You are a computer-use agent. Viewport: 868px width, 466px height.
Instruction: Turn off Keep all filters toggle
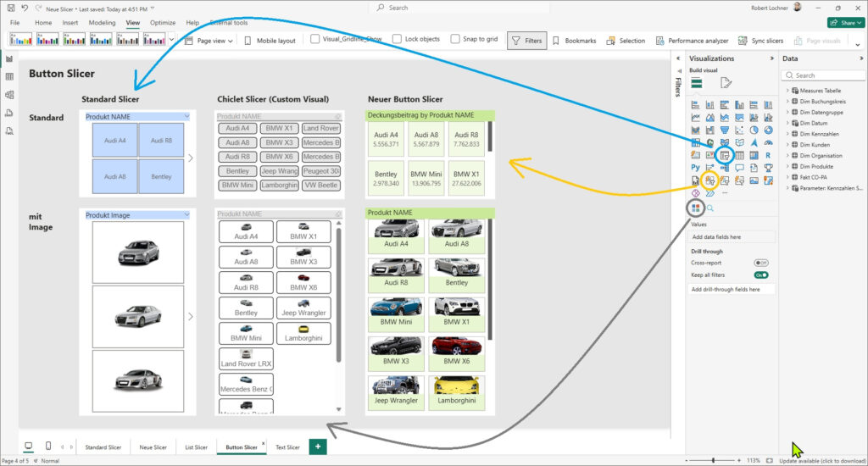point(760,275)
